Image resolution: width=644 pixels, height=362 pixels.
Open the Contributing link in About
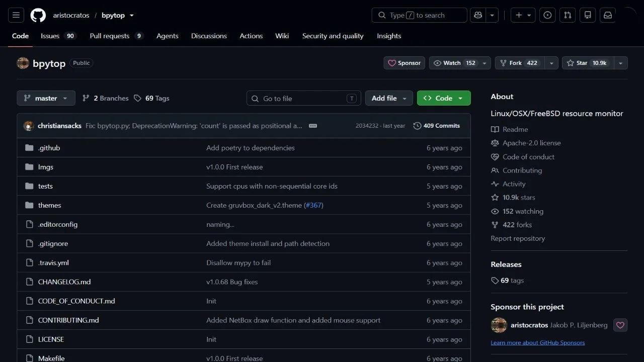tap(517, 170)
